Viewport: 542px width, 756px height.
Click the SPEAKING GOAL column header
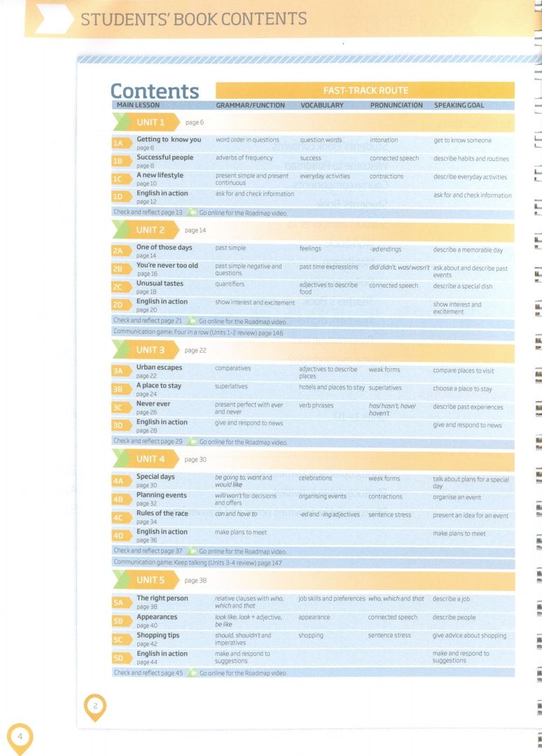459,105
